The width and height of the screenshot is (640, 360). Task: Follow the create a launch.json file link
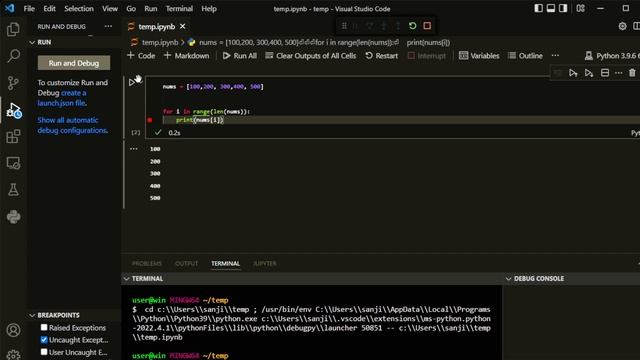pyautogui.click(x=62, y=98)
